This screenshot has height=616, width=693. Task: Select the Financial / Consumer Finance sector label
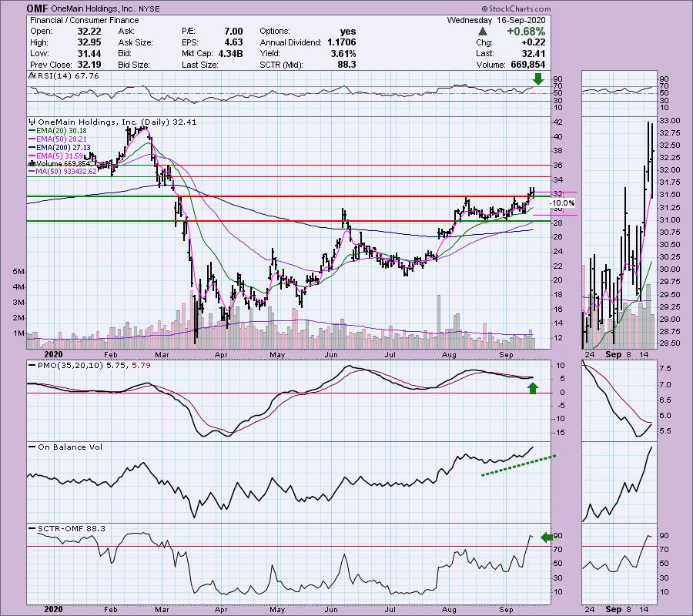(84, 20)
